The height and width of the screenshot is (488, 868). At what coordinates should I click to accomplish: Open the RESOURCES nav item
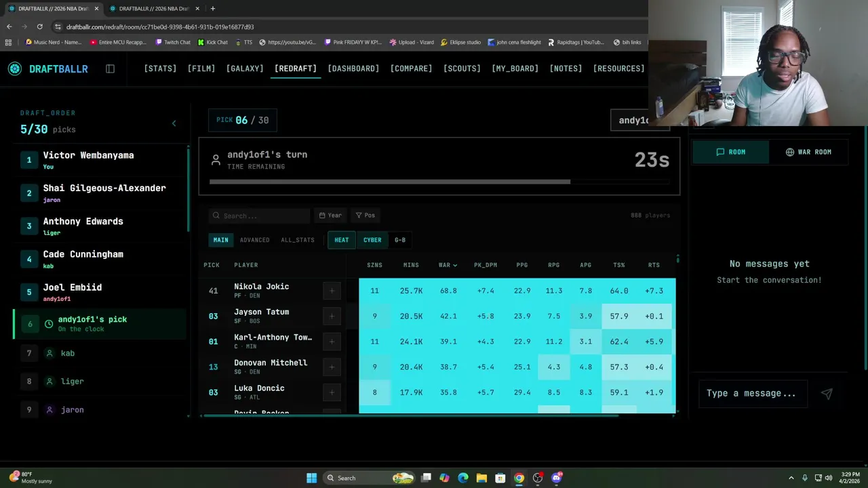click(x=618, y=68)
